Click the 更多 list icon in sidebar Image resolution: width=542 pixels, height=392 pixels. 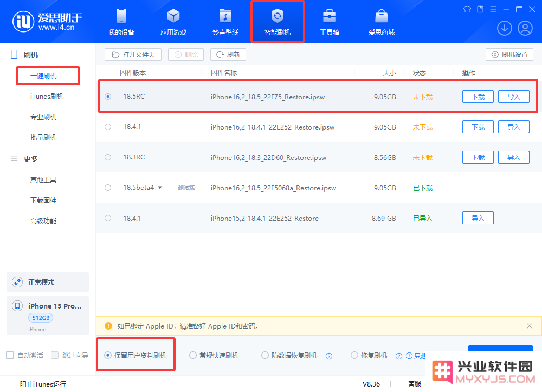(x=14, y=159)
